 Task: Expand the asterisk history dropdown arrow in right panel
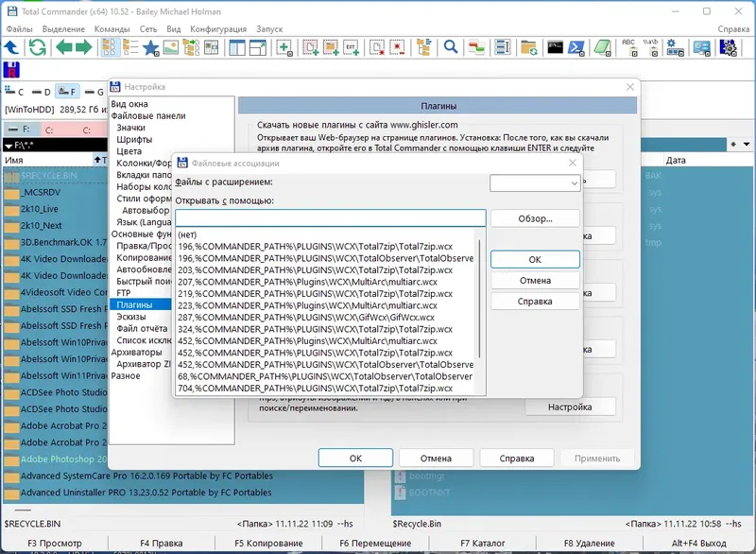click(x=747, y=144)
